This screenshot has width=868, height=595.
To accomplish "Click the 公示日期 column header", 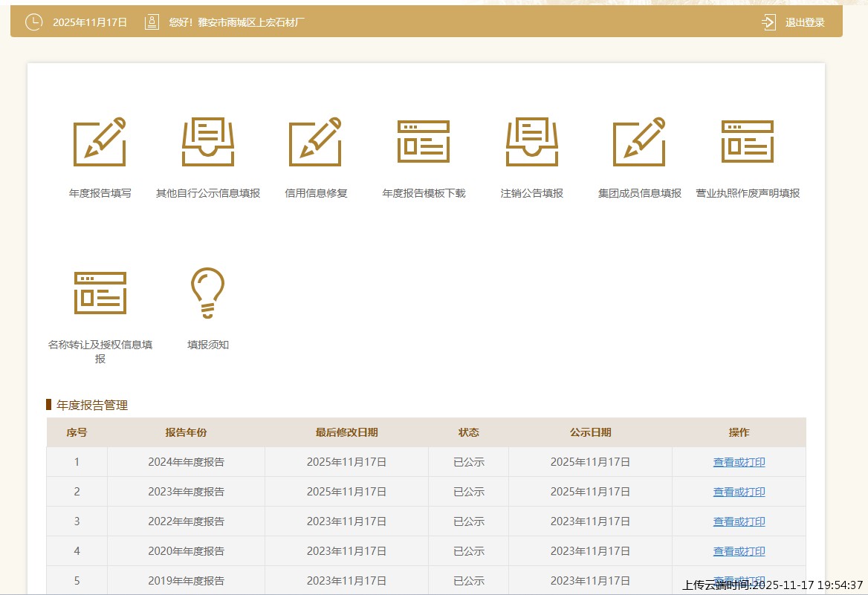I will (590, 432).
